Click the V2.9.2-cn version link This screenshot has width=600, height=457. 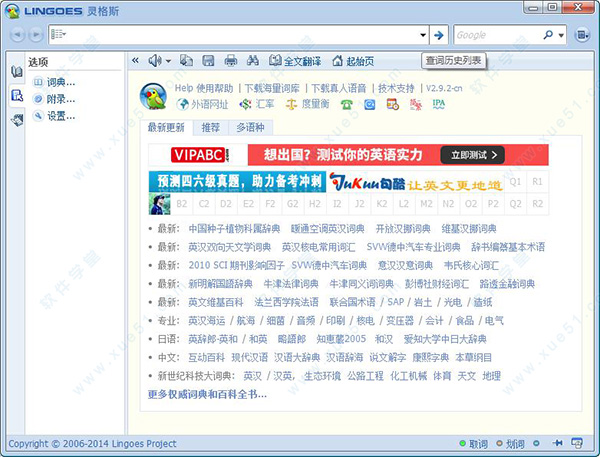coord(444,88)
